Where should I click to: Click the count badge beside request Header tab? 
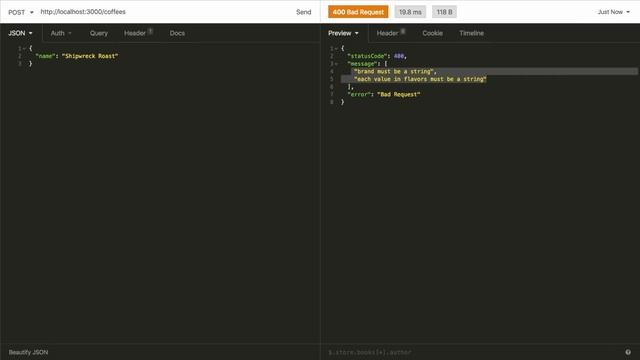(150, 31)
